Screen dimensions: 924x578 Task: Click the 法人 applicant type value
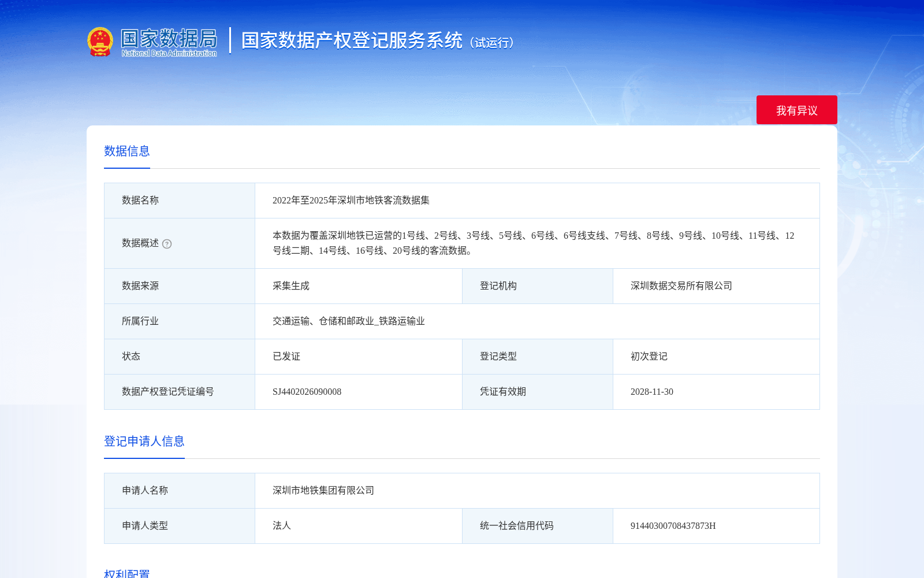[282, 526]
